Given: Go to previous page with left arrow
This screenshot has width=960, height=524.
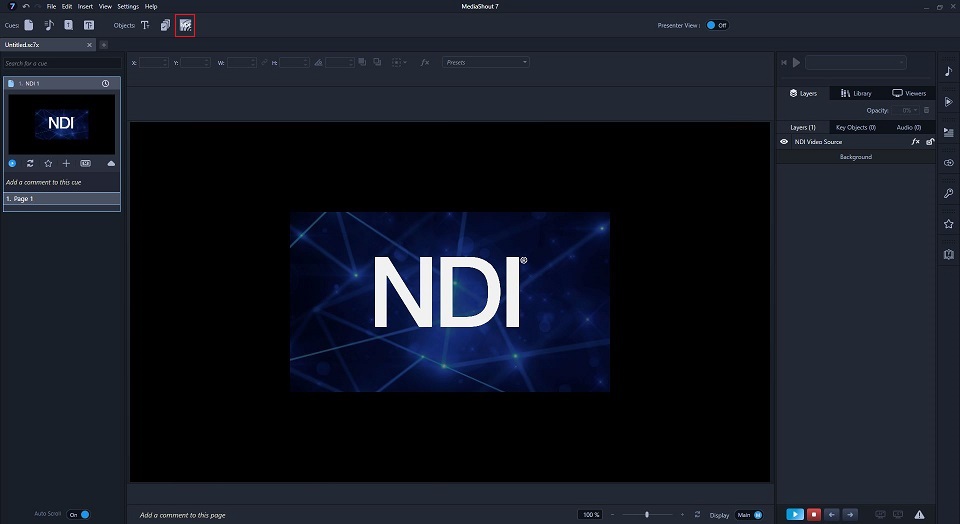Looking at the screenshot, I should [x=831, y=515].
